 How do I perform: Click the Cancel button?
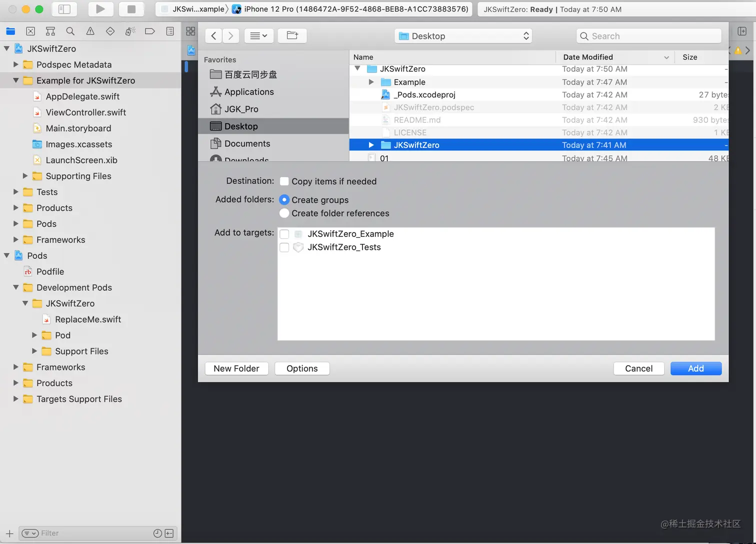[x=639, y=369]
